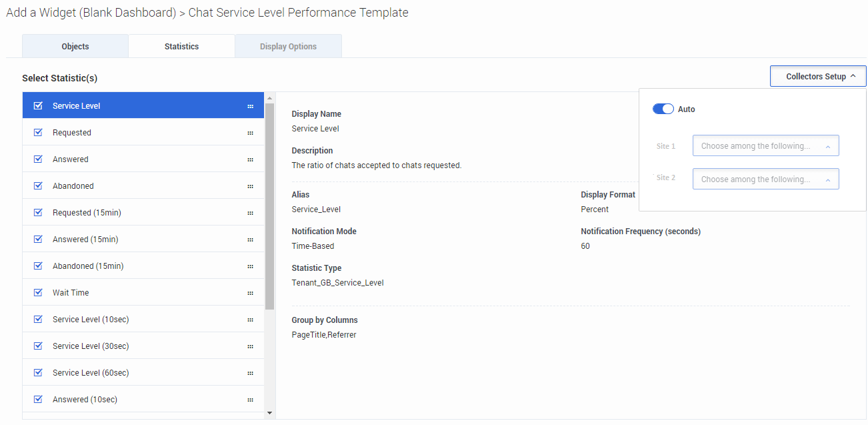Open the Site 2 collector dropdown
This screenshot has height=425, width=868.
pos(765,179)
